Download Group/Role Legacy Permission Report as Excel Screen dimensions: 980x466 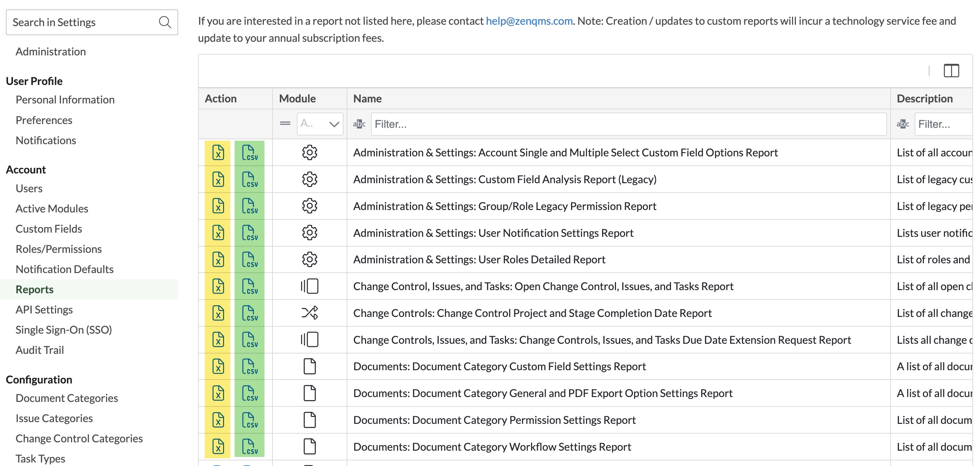point(218,206)
